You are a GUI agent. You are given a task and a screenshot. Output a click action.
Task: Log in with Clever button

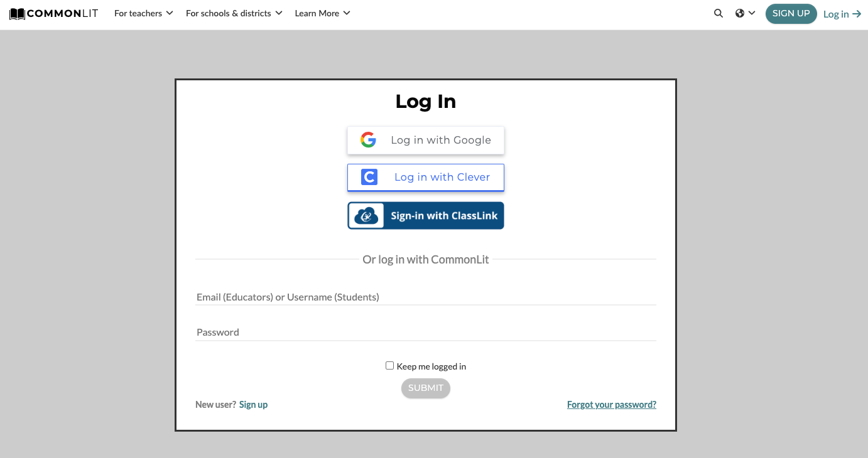tap(426, 177)
